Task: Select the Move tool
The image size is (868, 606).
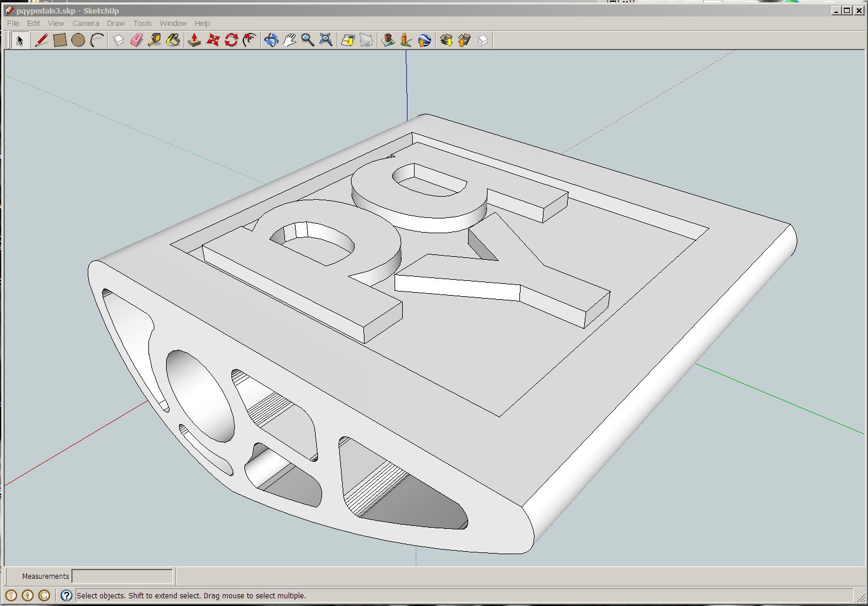Action: pyautogui.click(x=213, y=40)
